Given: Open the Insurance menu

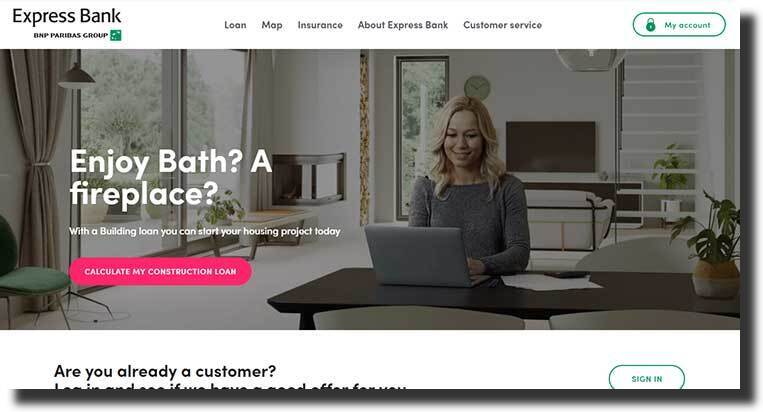Looking at the screenshot, I should 320,25.
